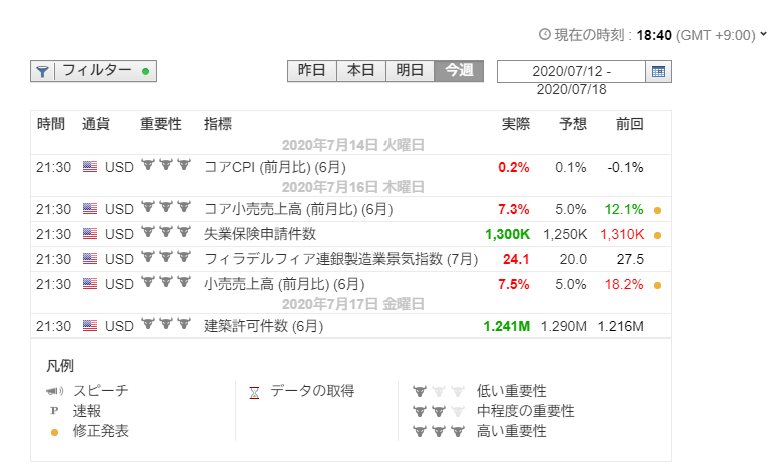The height and width of the screenshot is (470, 778).
Task: Select the 明日 tab
Action: (409, 71)
